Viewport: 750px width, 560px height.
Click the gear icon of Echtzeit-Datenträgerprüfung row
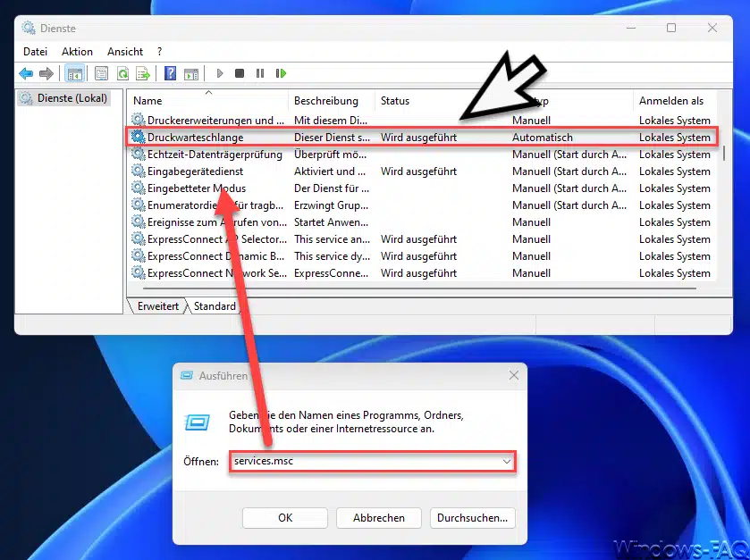139,154
